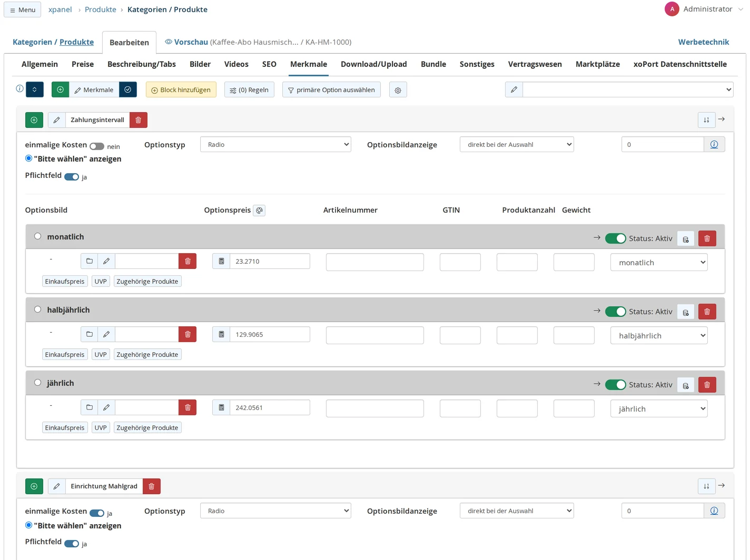The height and width of the screenshot is (560, 750).
Task: Click the sort arrows icon for Zahlungsintervall block
Action: point(707,120)
